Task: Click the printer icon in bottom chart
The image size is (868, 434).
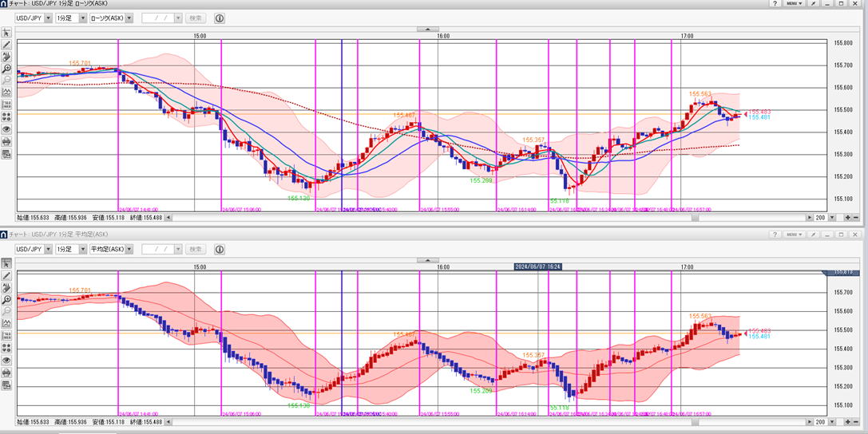Action: coord(6,373)
